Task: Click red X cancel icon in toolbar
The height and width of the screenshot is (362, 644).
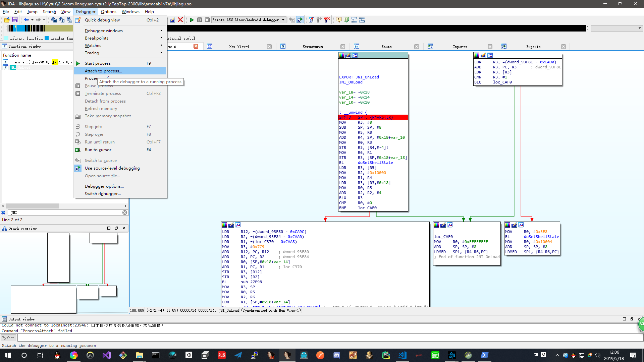Action: (x=180, y=20)
